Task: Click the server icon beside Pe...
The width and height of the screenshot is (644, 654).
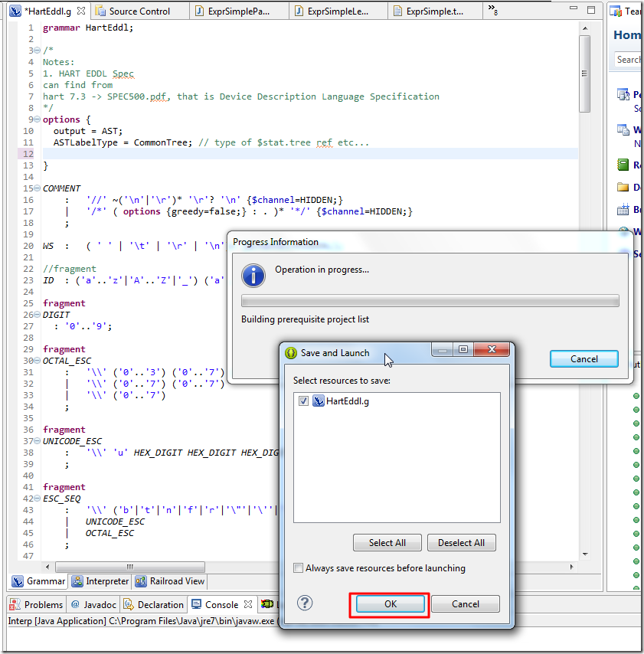Action: pyautogui.click(x=623, y=95)
